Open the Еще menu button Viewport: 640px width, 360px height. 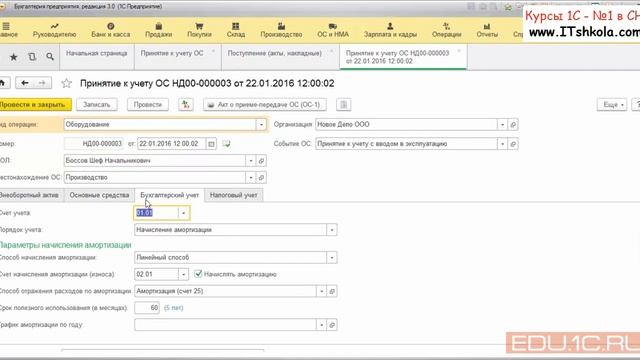click(x=612, y=104)
